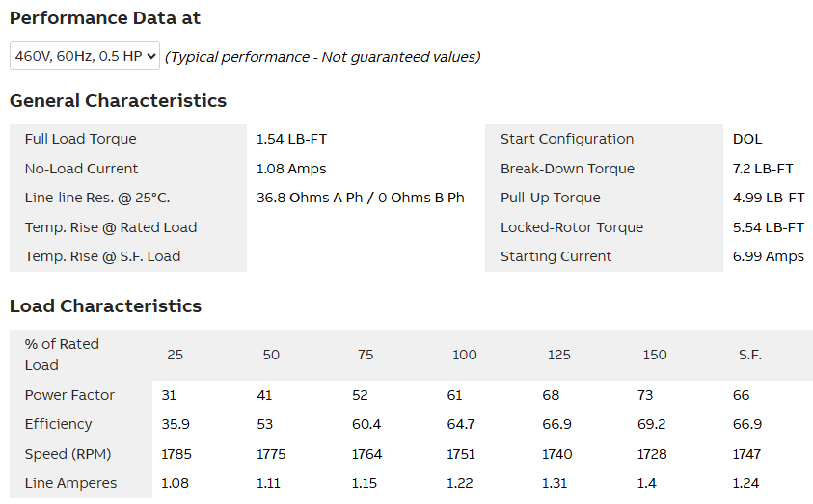813x504 pixels.
Task: Click the % of Rated Load header cell
Action: tap(62, 355)
